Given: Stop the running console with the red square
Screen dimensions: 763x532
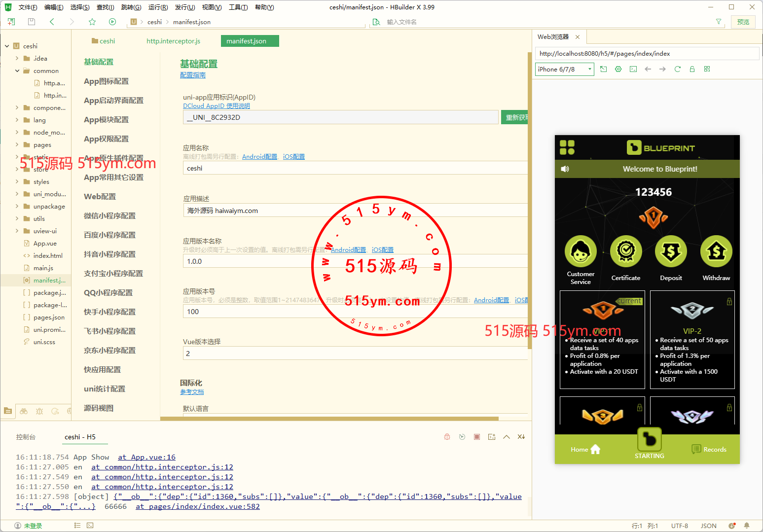Looking at the screenshot, I should point(476,437).
